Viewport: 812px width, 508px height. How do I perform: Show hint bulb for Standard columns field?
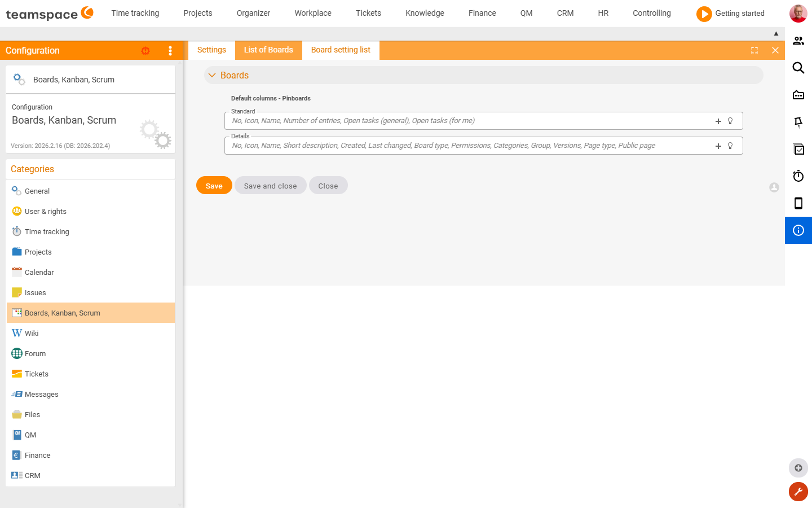(730, 121)
